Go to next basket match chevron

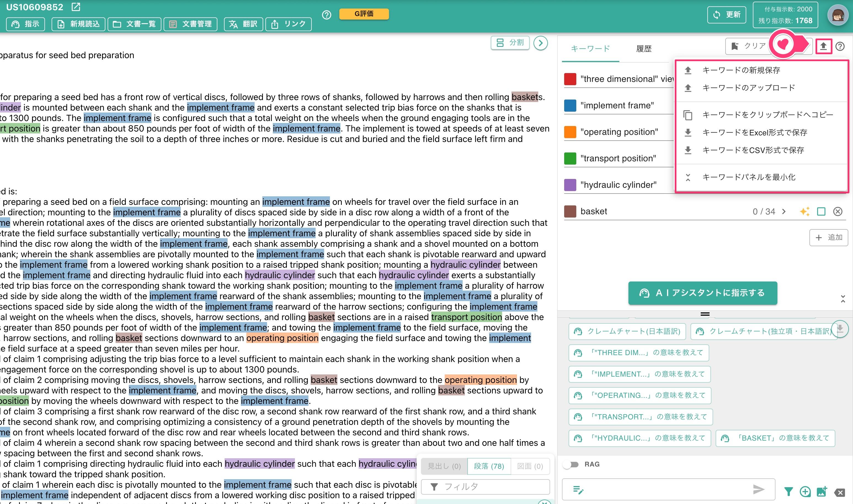[x=784, y=211]
